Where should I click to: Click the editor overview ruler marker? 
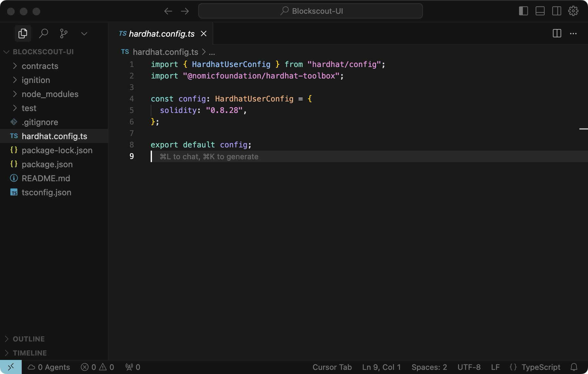pyautogui.click(x=584, y=129)
